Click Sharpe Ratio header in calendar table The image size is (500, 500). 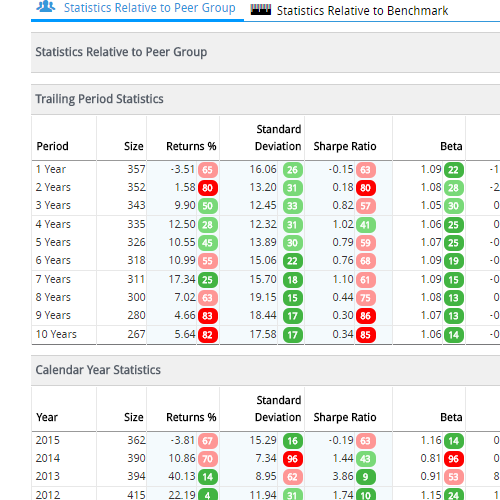(x=345, y=417)
